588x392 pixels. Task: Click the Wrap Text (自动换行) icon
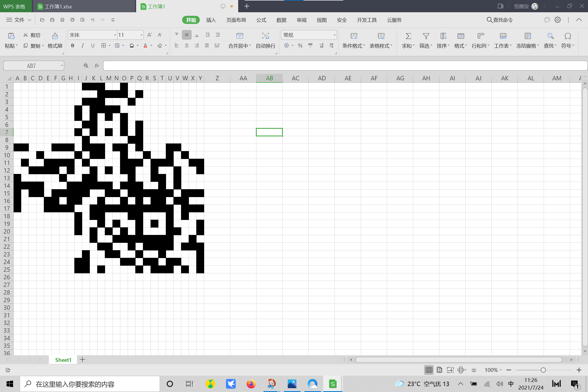coord(265,36)
